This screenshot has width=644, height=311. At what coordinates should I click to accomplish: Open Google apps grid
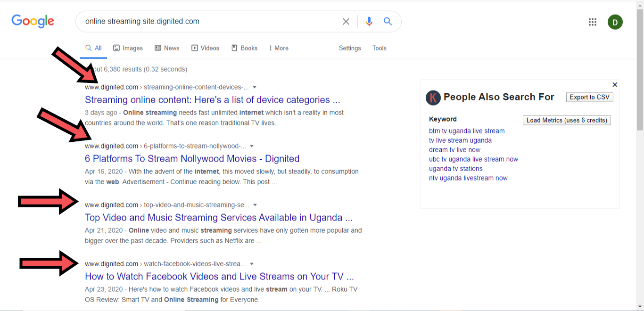[593, 22]
